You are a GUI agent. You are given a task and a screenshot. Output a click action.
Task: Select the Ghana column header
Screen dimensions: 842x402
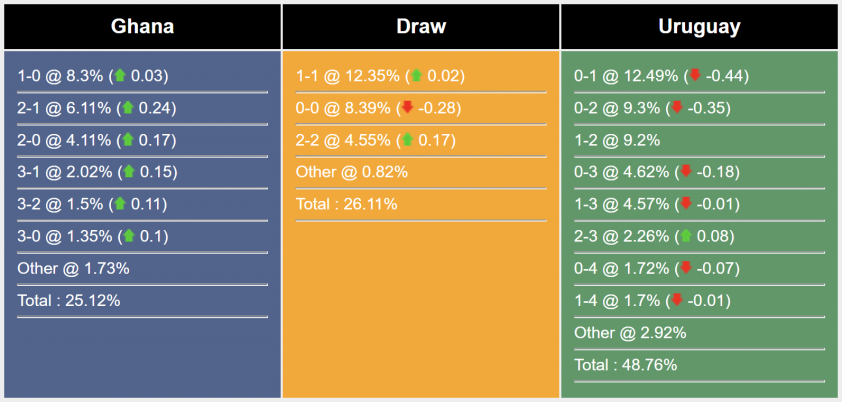142,27
